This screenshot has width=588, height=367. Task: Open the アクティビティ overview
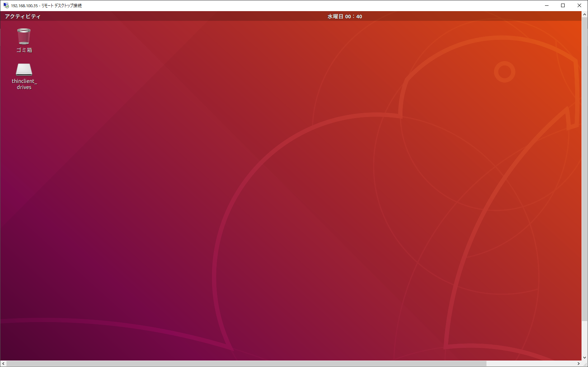(x=23, y=17)
